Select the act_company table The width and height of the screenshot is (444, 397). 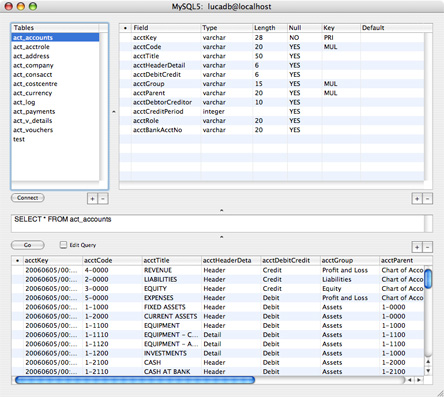tap(55, 65)
